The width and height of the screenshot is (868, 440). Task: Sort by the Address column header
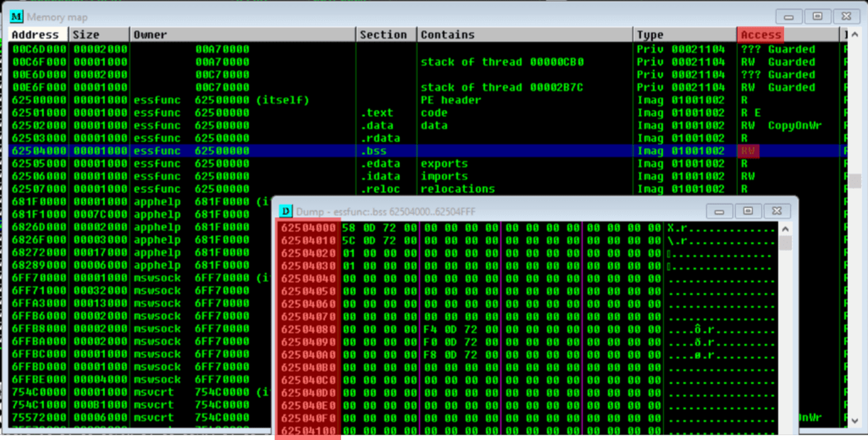click(38, 35)
